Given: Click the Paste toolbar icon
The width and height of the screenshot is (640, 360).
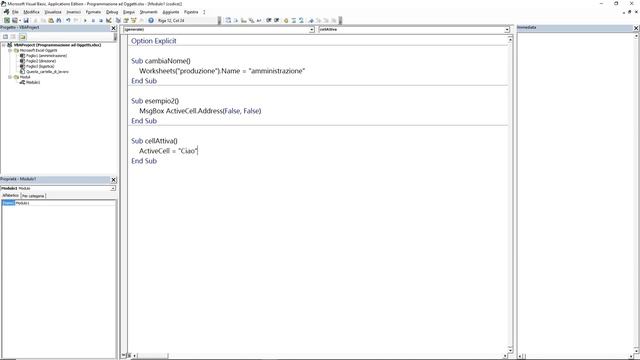Looking at the screenshot, I should pos(51,20).
